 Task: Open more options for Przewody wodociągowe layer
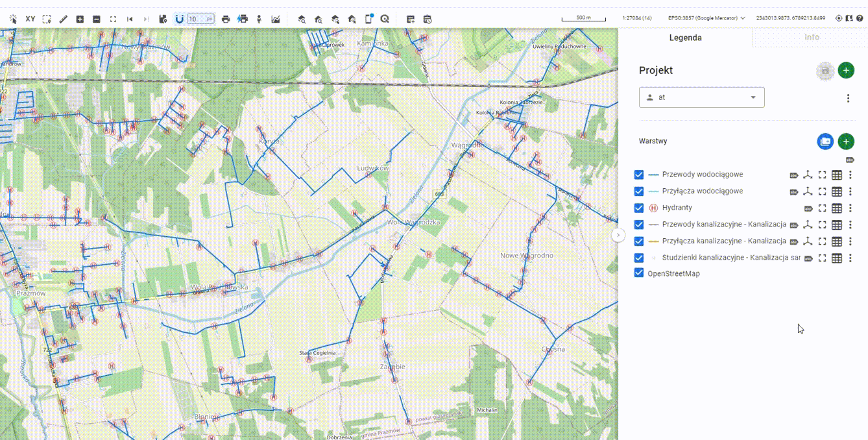coord(850,175)
